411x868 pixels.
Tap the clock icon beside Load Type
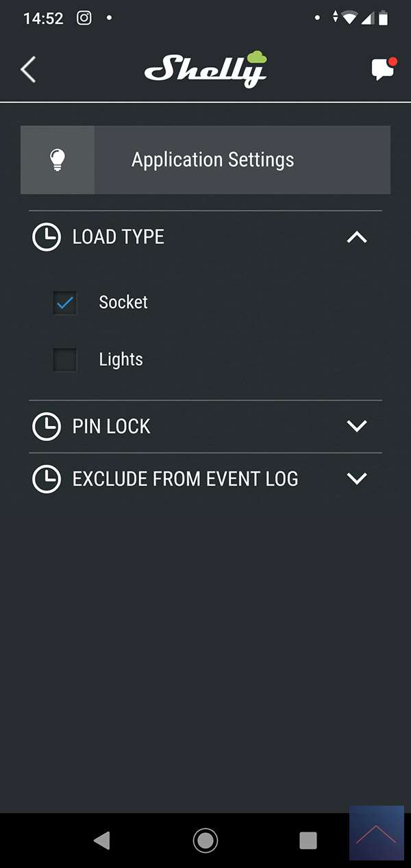tap(47, 237)
